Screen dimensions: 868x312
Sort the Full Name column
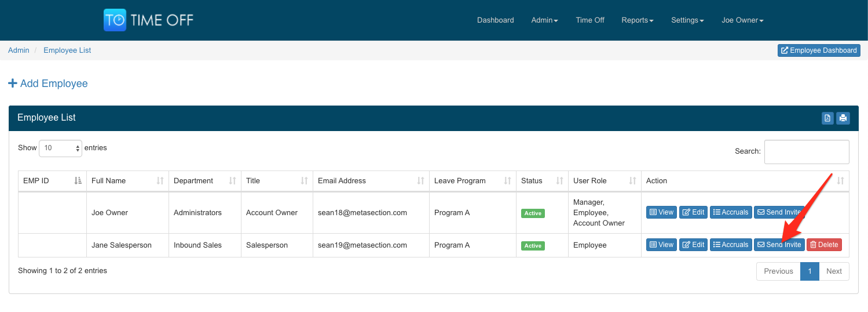pos(160,181)
